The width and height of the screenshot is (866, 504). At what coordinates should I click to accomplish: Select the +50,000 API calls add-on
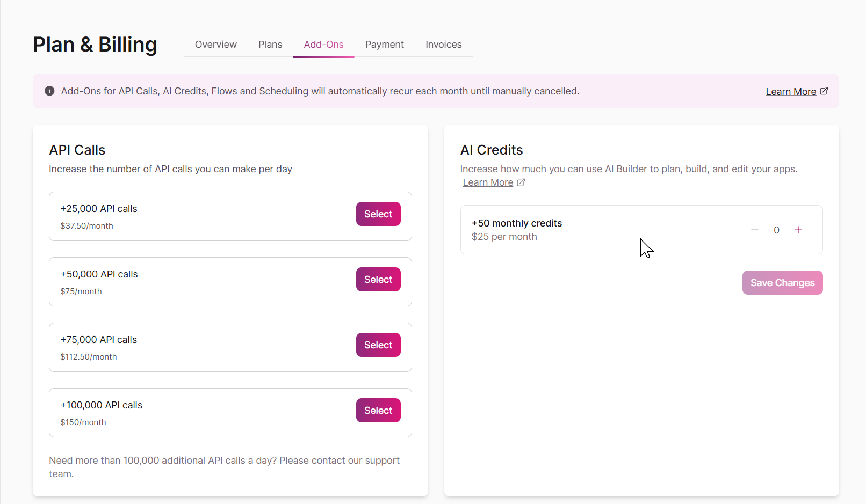point(378,280)
